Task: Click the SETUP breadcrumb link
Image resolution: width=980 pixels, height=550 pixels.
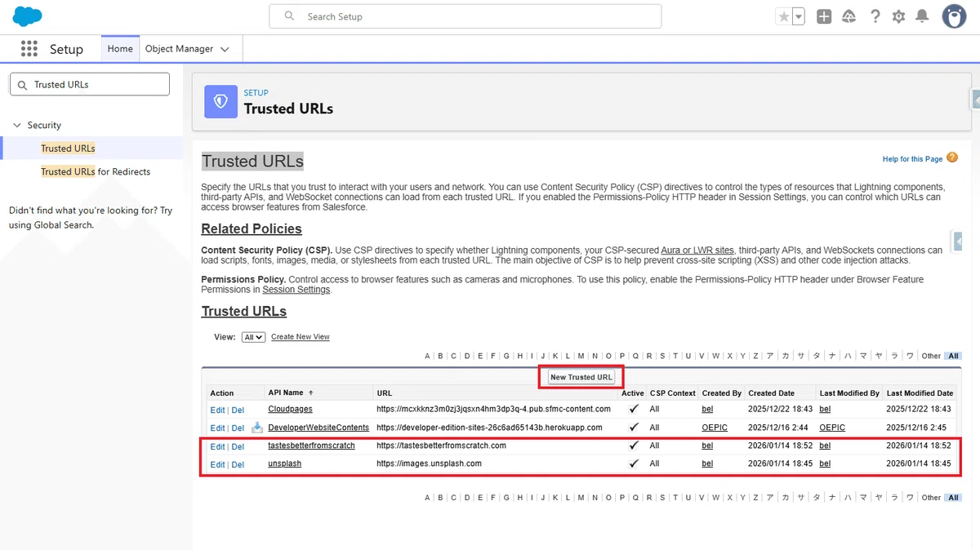Action: (256, 93)
